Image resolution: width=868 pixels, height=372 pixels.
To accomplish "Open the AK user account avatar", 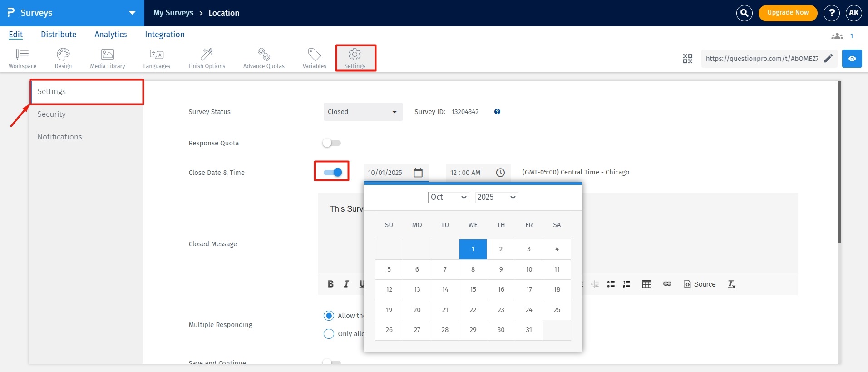I will [x=854, y=13].
